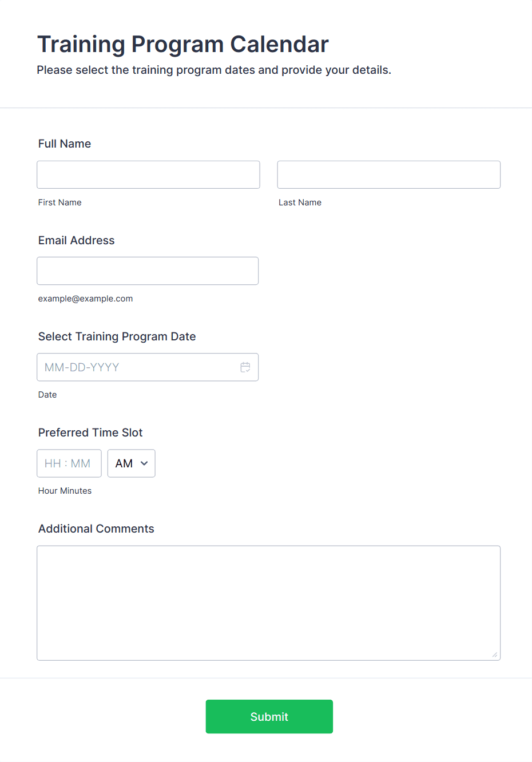Focus the HH : MM time input
Viewport: 532px width, 762px height.
coord(69,463)
